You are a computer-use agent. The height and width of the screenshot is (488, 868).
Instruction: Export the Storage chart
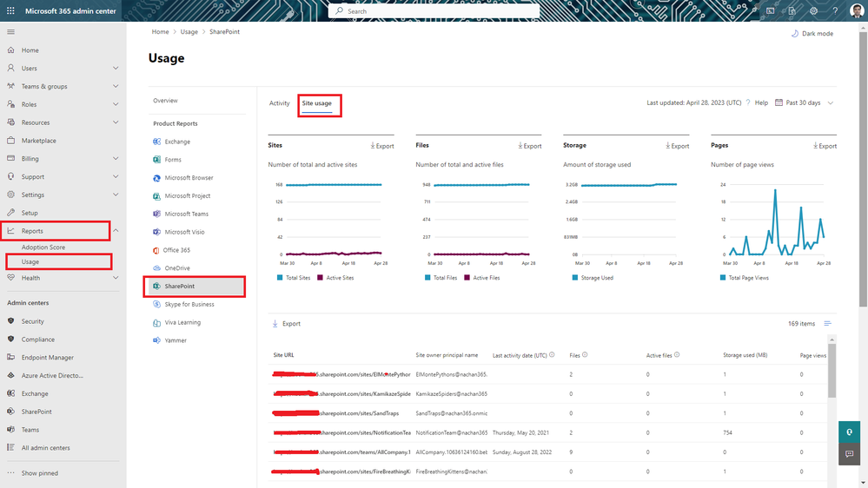pos(677,146)
